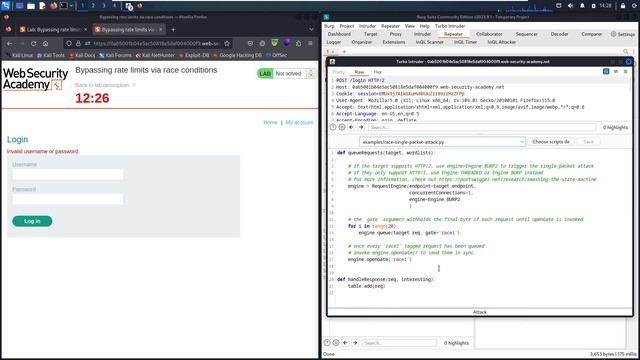Image resolution: width=640 pixels, height=360 pixels.
Task: Open the Exploit-DB bookmark
Action: [194, 55]
